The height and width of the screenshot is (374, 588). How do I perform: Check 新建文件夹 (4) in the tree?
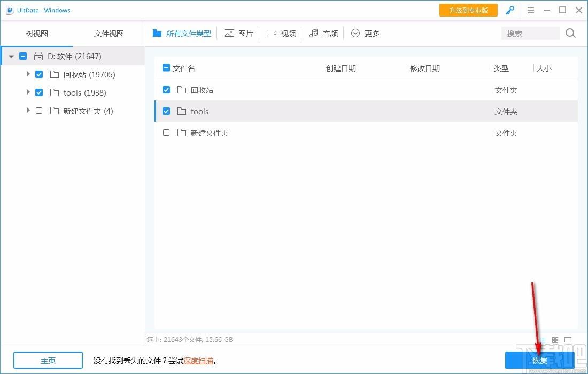39,111
